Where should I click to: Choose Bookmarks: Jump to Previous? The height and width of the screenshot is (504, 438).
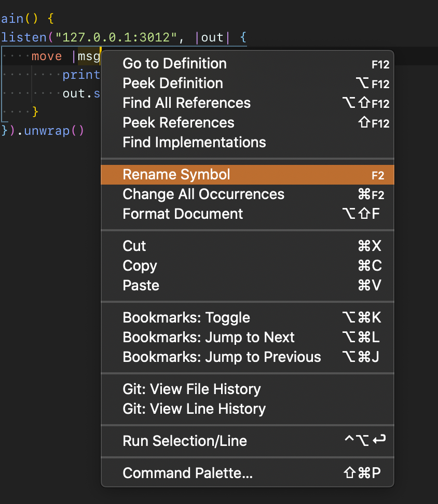click(x=222, y=357)
